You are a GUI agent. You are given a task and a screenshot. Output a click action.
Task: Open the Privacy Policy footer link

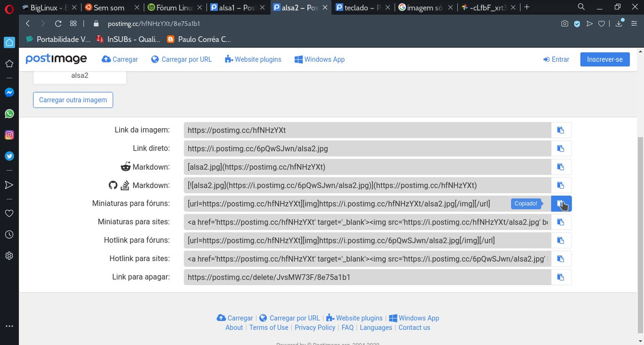315,327
